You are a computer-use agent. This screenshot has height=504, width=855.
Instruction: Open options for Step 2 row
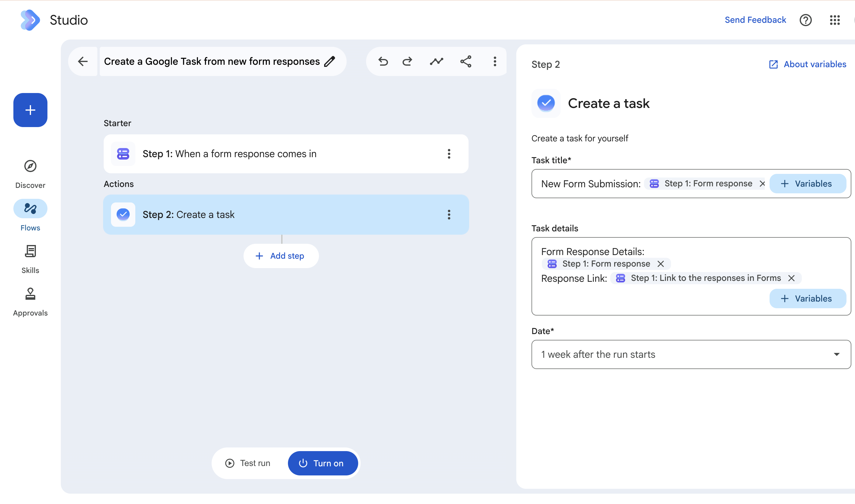point(449,215)
